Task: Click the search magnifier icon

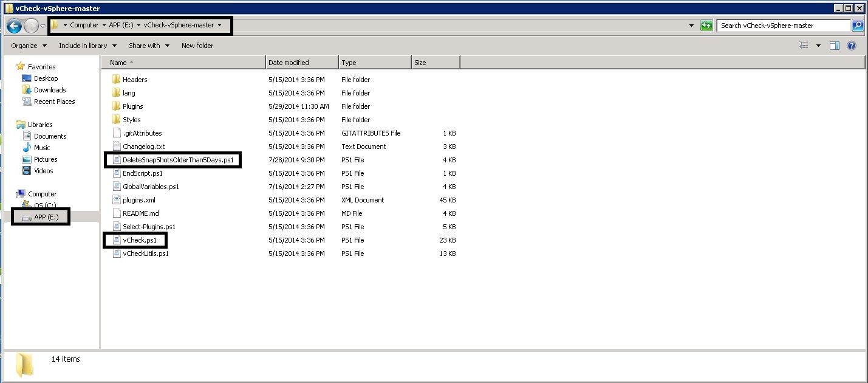Action: tap(857, 26)
